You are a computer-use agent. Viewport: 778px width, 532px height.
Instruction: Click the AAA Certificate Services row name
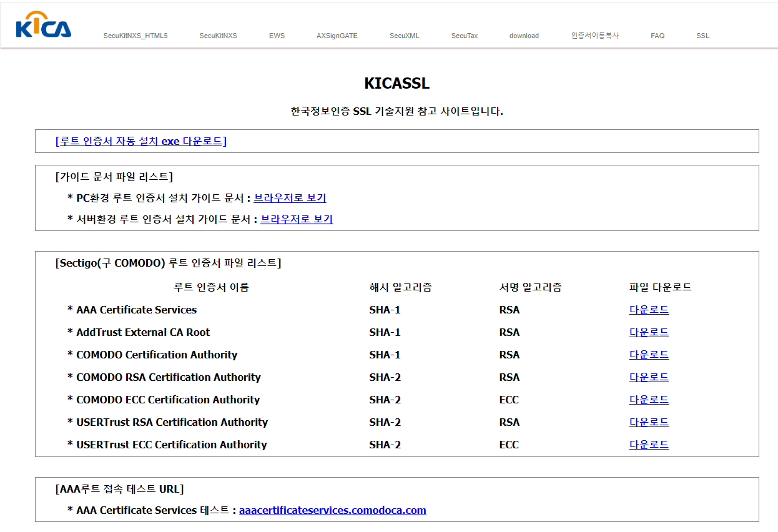(x=136, y=310)
